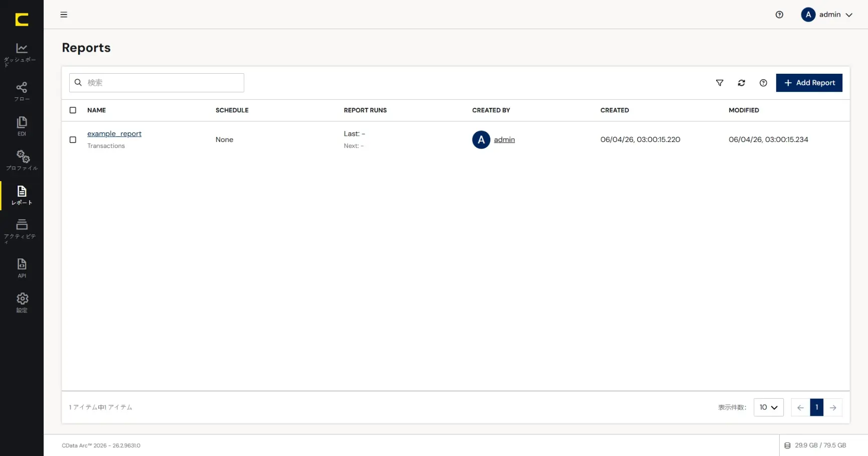Click the 29.9 GB / 79.5 GB storage text
868x456 pixels.
[x=820, y=445]
